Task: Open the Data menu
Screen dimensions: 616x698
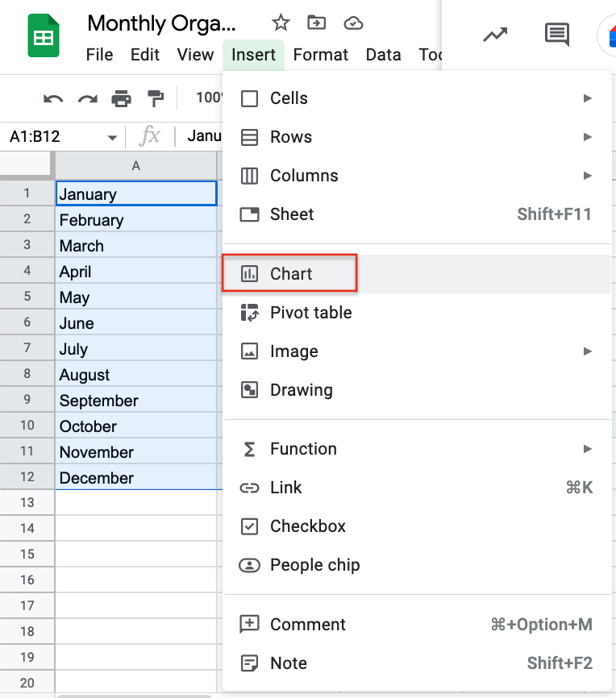Action: 383,55
